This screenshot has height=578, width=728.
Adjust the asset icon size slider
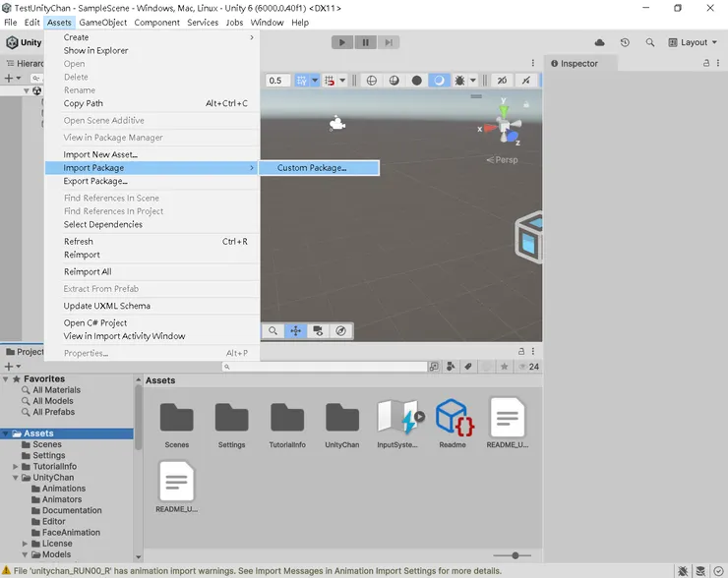pyautogui.click(x=515, y=556)
